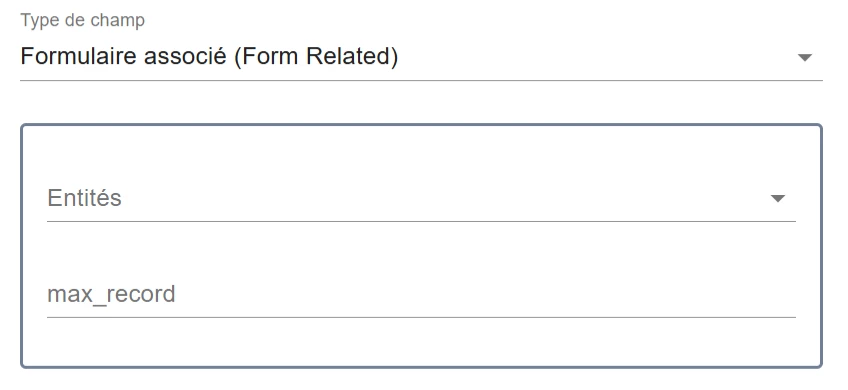Screen dimensions: 848x390
Task: Show the list of field types
Action: tap(421, 56)
